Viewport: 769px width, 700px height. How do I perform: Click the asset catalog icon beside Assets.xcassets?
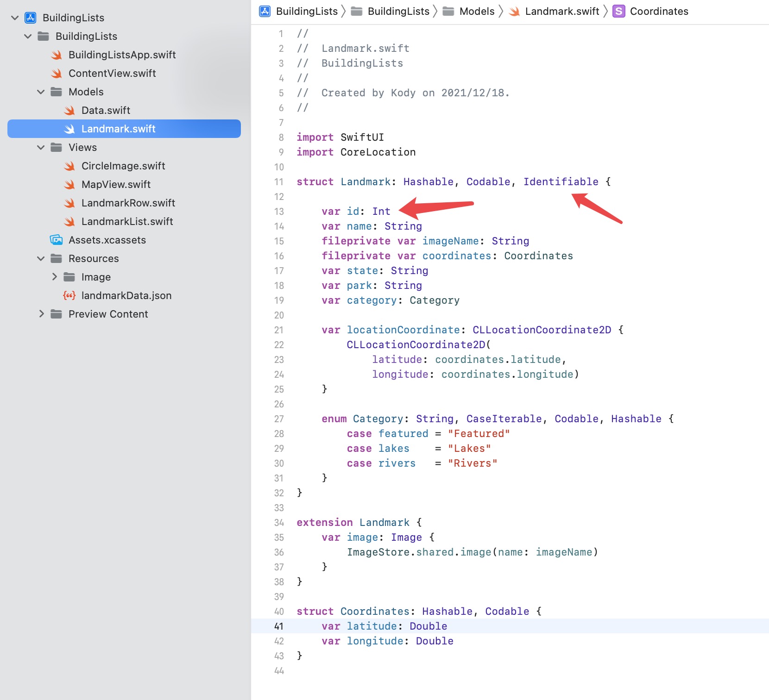click(x=56, y=240)
